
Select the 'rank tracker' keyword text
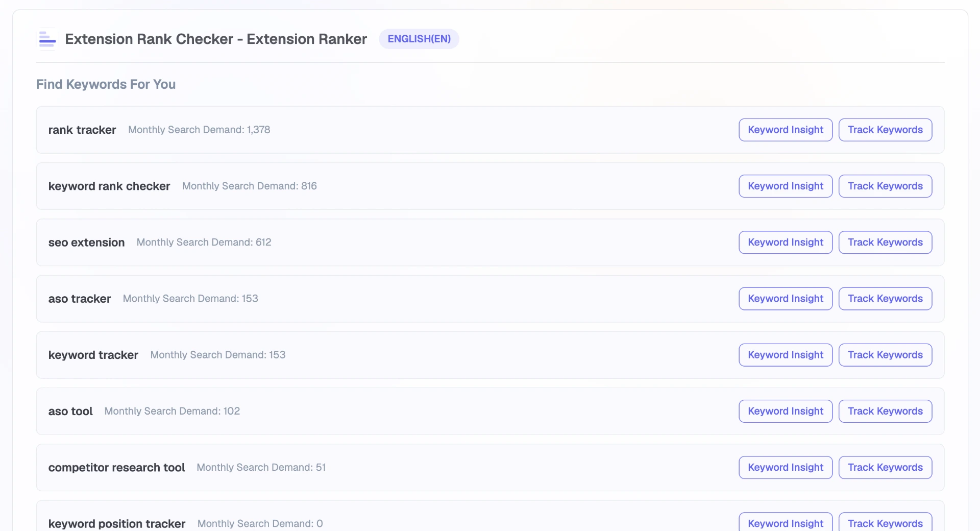pyautogui.click(x=82, y=130)
